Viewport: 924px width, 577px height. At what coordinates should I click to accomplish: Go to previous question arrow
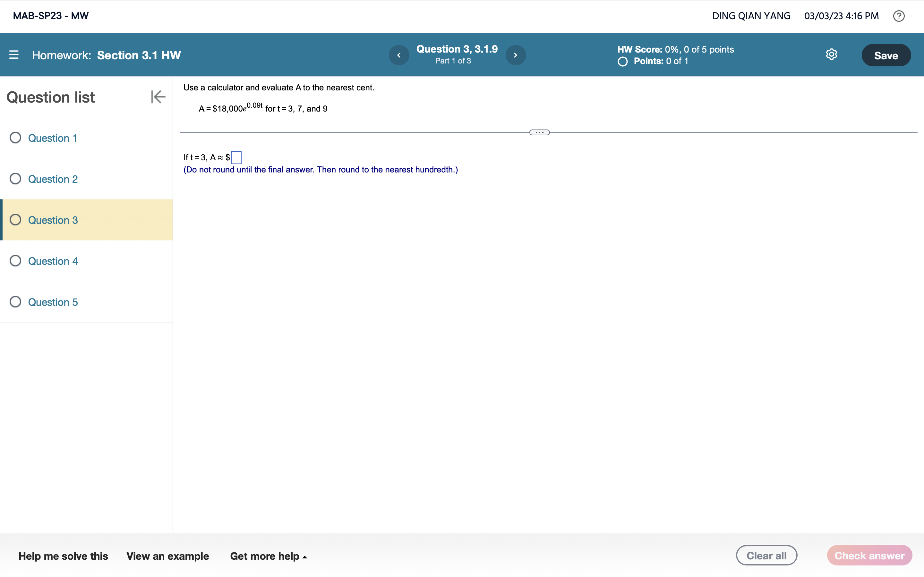pos(398,55)
